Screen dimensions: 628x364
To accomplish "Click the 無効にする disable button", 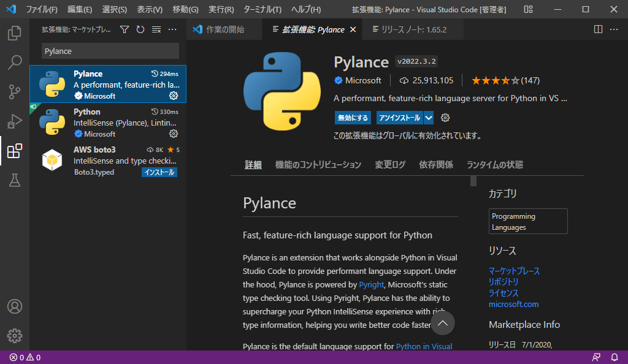I will pos(353,118).
